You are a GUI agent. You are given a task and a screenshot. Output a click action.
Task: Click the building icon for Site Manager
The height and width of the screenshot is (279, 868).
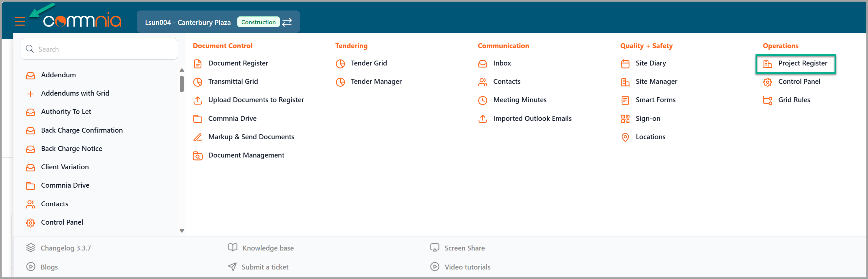(x=625, y=82)
